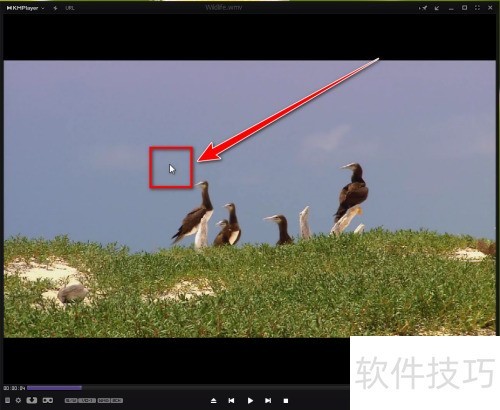The width and height of the screenshot is (500, 410).
Task: Click the download box icon
Action: (x=32, y=400)
